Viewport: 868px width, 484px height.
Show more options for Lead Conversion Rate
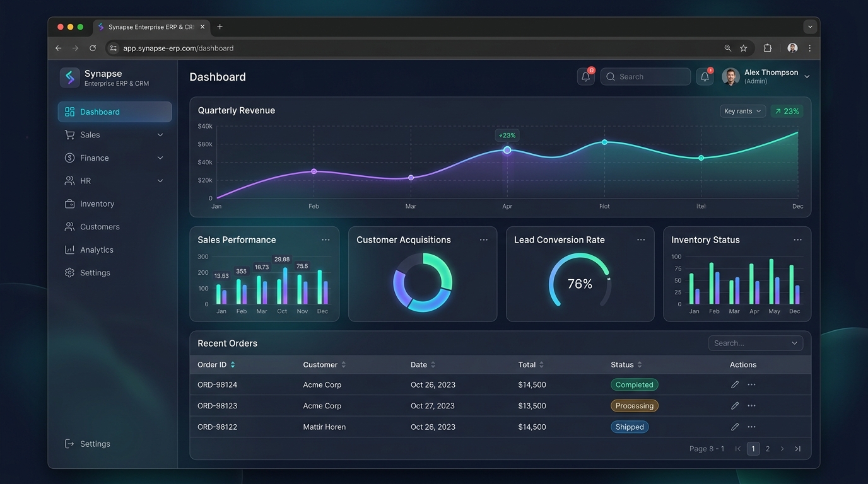click(x=641, y=240)
